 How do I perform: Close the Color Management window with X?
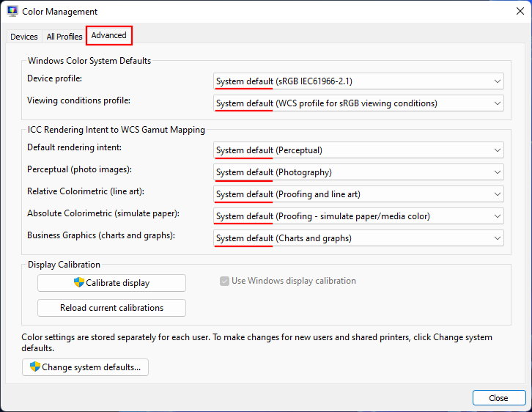click(520, 11)
